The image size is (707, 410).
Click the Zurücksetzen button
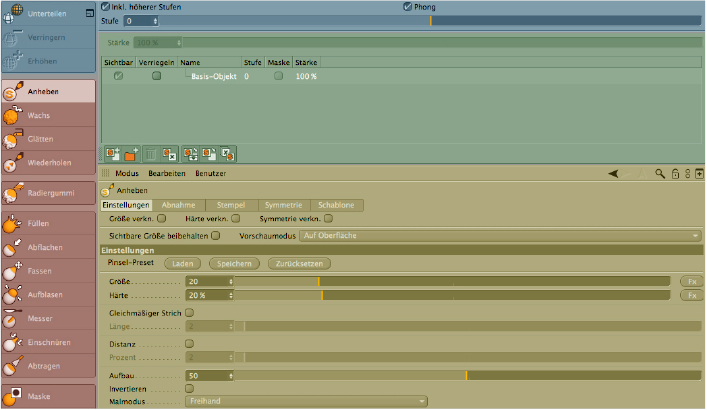[298, 263]
